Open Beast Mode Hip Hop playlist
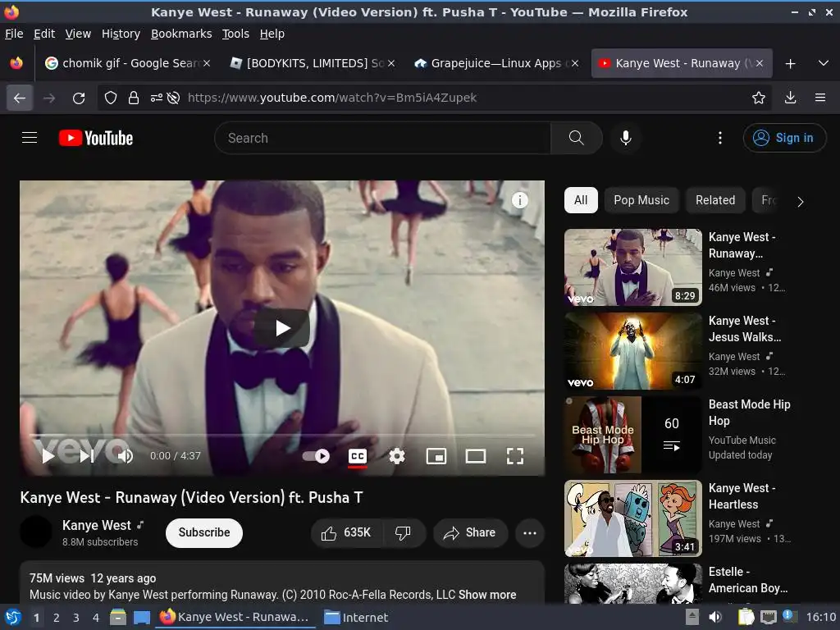The image size is (840, 630). (x=632, y=435)
